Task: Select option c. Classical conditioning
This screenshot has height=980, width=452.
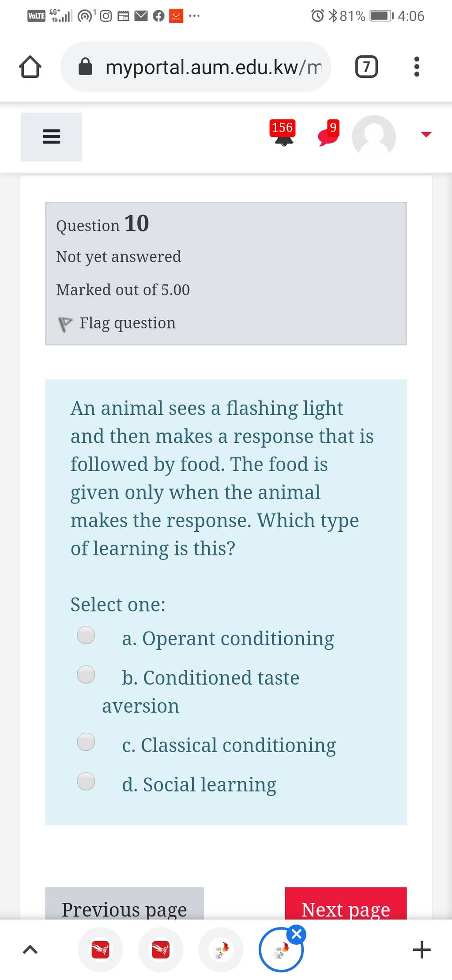Action: tap(86, 742)
